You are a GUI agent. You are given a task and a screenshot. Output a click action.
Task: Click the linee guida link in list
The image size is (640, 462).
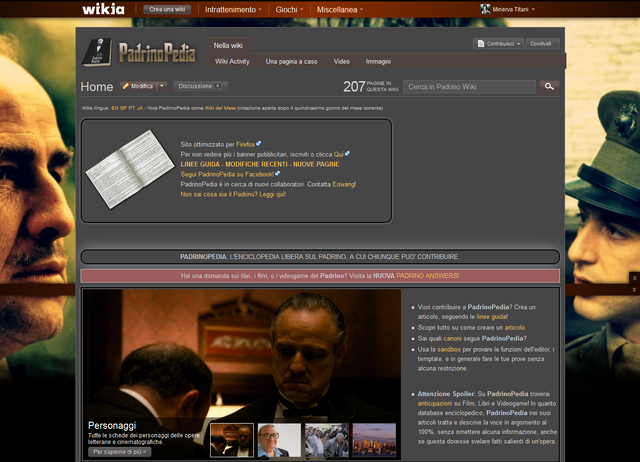tap(492, 317)
